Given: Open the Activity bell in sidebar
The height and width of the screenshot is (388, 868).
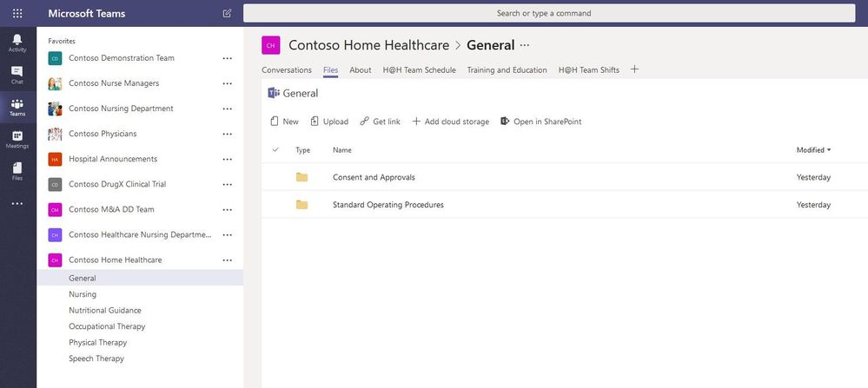Looking at the screenshot, I should pos(17,43).
